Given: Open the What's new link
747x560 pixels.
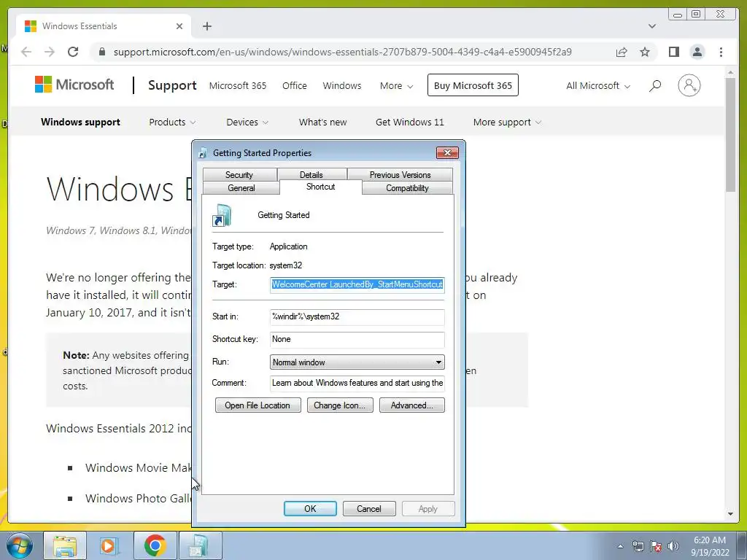Looking at the screenshot, I should point(323,122).
